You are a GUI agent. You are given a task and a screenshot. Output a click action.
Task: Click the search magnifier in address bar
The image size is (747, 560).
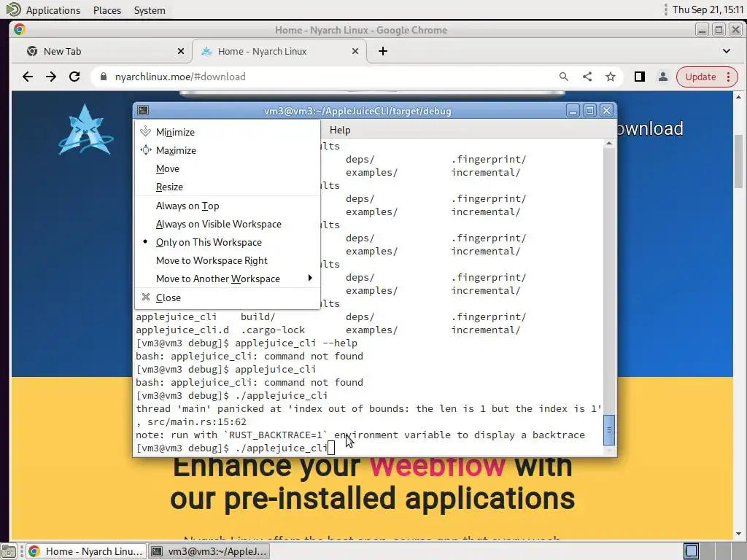(564, 77)
